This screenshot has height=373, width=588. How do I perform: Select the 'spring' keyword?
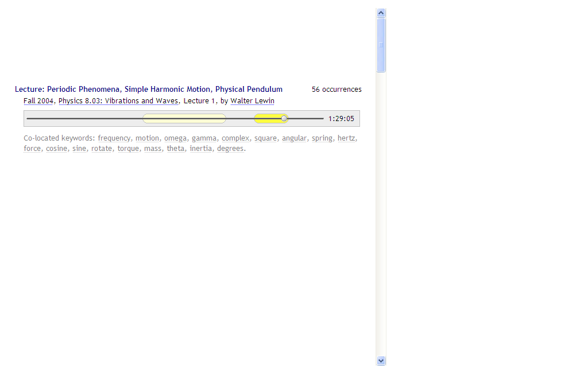[322, 138]
